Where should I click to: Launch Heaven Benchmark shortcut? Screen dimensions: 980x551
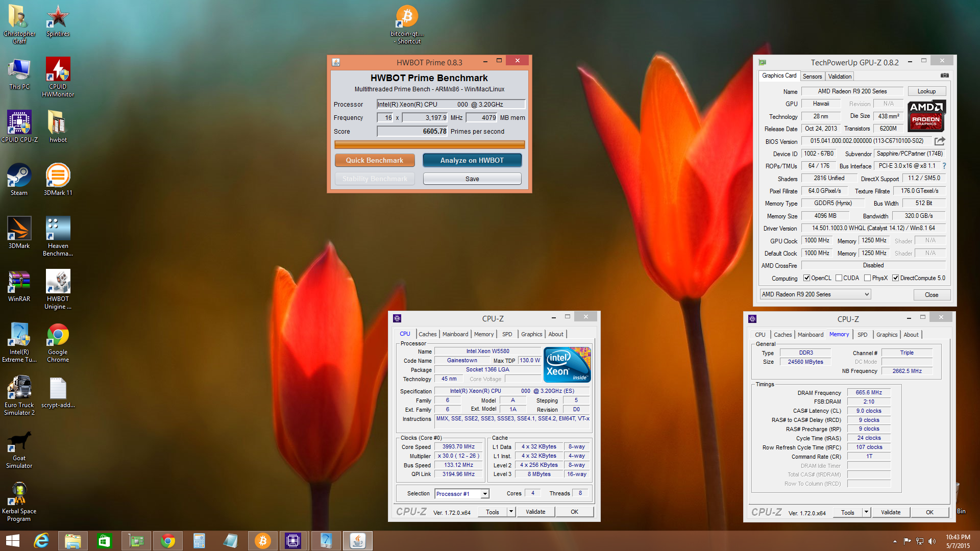[58, 236]
